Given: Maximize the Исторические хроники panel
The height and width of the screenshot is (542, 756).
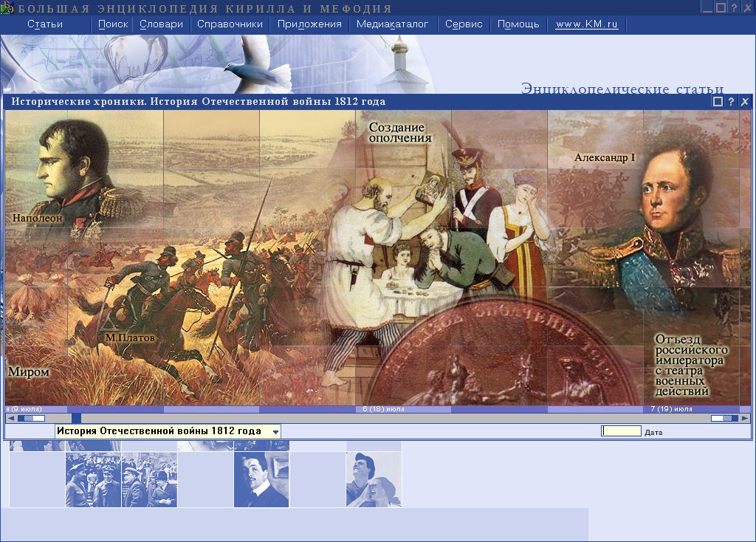Looking at the screenshot, I should tap(718, 101).
